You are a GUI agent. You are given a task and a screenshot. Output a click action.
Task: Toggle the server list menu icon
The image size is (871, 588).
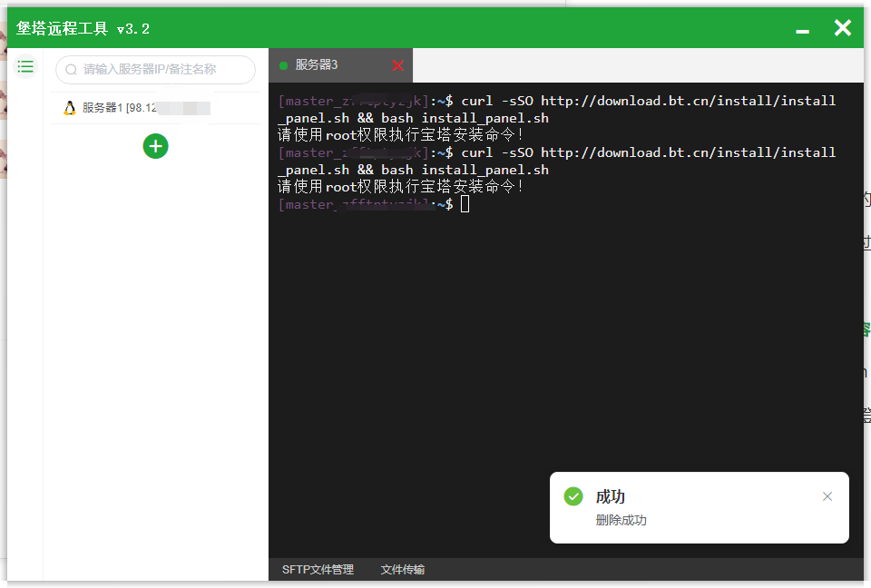pyautogui.click(x=25, y=67)
